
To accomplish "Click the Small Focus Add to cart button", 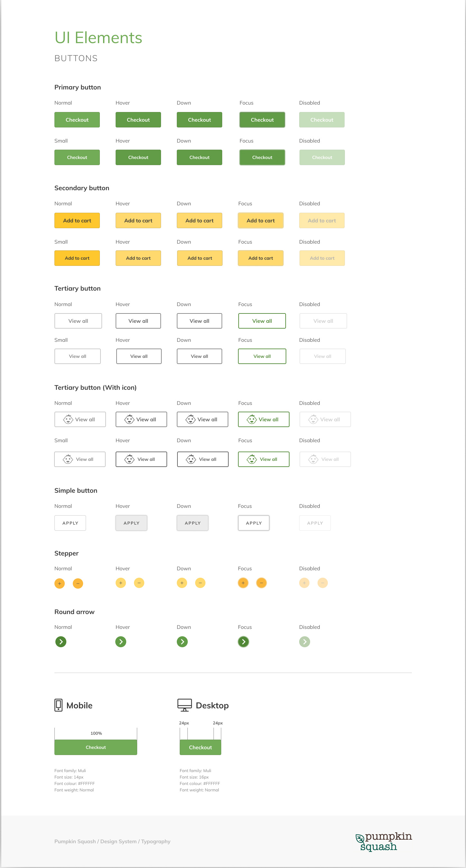I will [261, 258].
